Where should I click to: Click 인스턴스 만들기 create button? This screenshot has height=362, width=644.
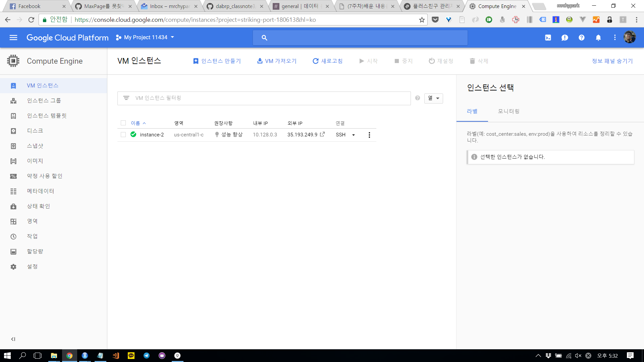(217, 61)
